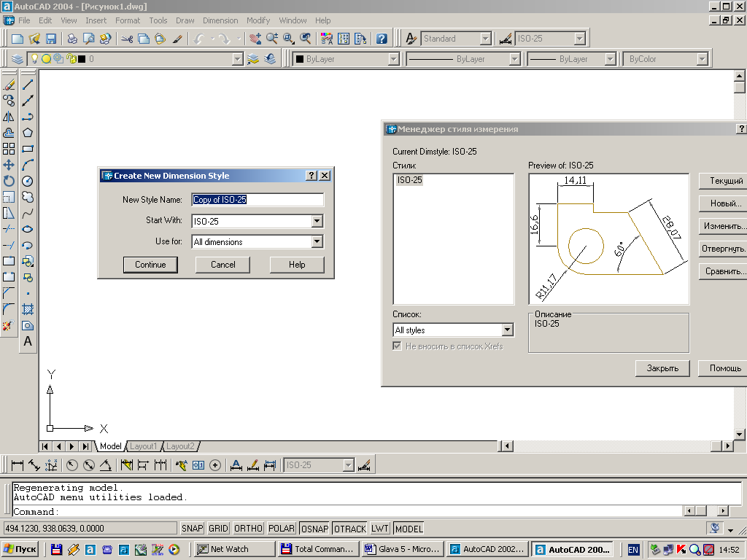Select the Polygon draw tool

(28, 133)
